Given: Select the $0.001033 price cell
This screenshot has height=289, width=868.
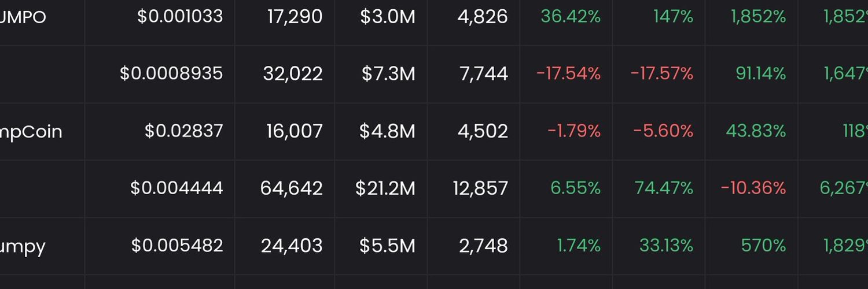Looking at the screenshot, I should click(180, 17).
